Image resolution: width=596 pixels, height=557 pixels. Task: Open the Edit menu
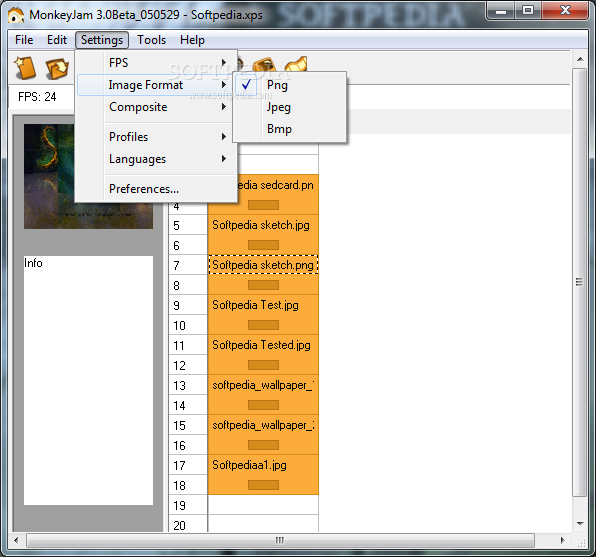tap(57, 40)
